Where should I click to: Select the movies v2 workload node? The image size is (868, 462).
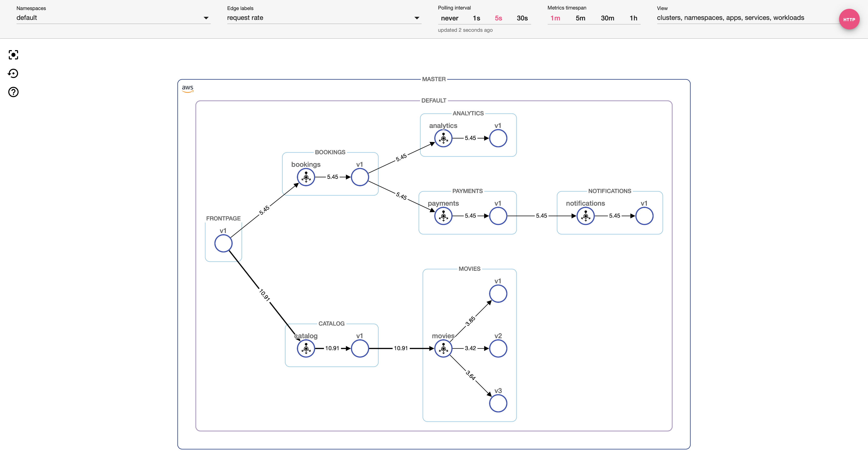498,348
